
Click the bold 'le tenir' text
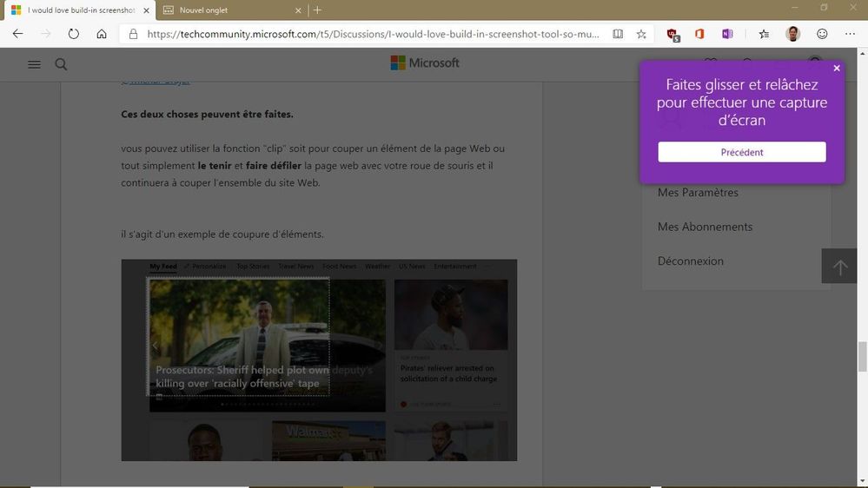[x=215, y=166]
